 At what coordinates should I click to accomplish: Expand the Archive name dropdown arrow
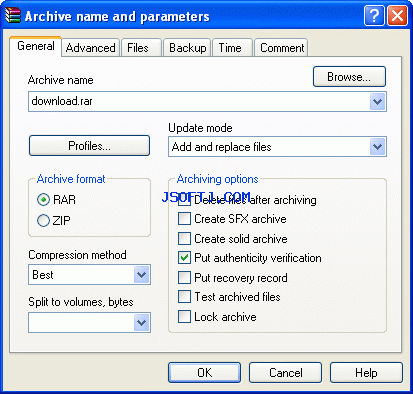[x=377, y=102]
